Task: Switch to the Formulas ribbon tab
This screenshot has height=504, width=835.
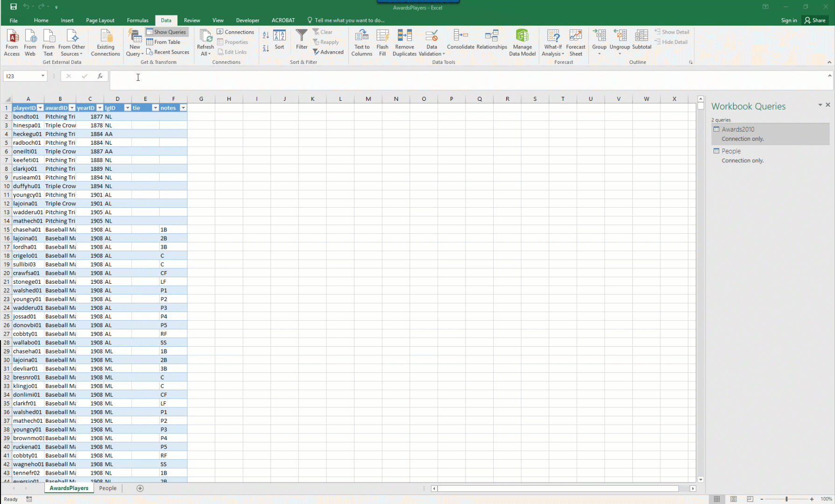Action: [137, 20]
